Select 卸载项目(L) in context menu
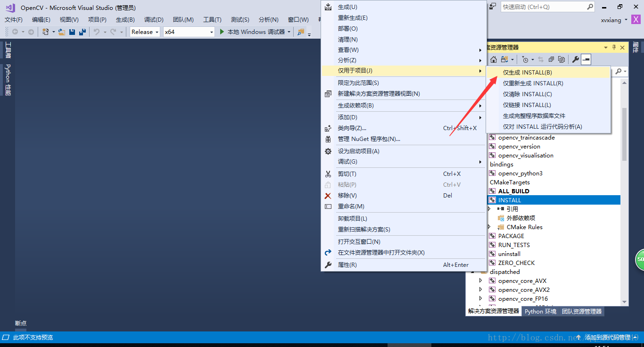 pyautogui.click(x=403, y=219)
